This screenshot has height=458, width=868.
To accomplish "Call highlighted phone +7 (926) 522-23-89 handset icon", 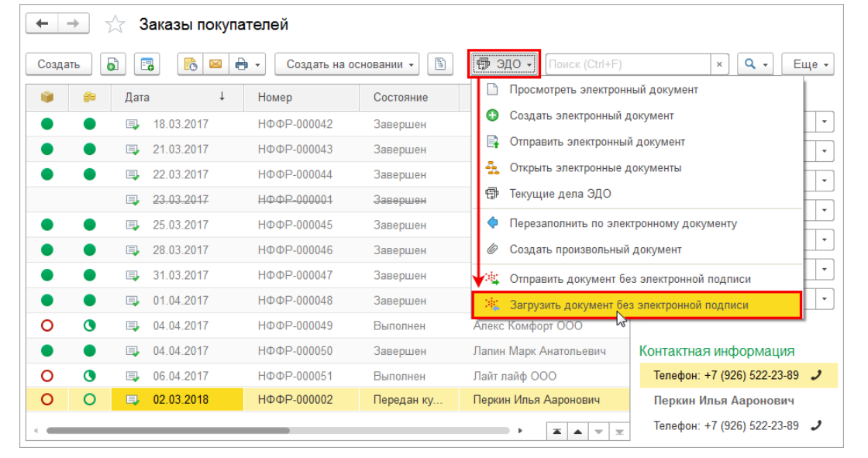I will tap(816, 376).
